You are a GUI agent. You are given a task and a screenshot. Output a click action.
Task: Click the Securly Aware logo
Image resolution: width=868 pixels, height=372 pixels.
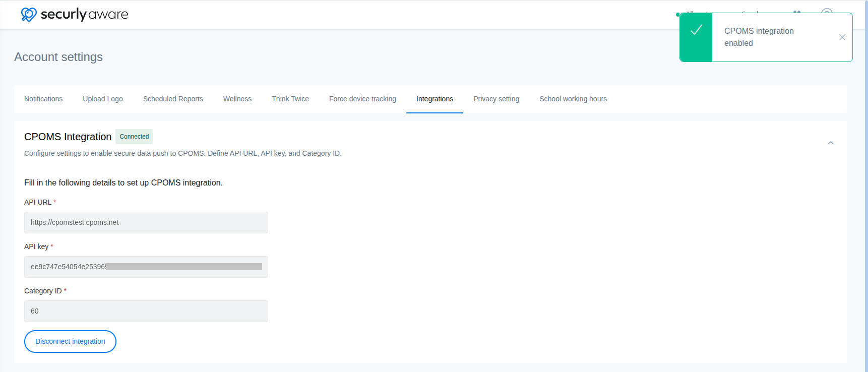point(75,14)
